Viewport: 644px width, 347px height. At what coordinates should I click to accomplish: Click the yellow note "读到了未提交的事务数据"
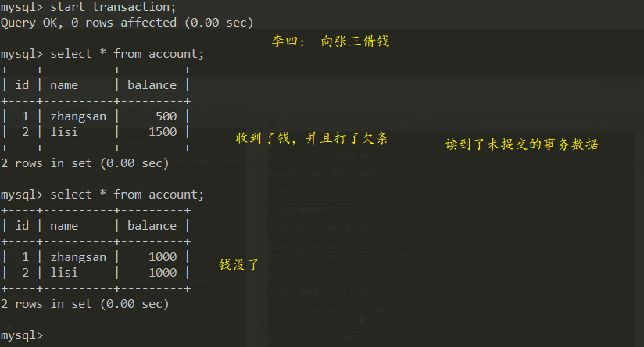[521, 144]
